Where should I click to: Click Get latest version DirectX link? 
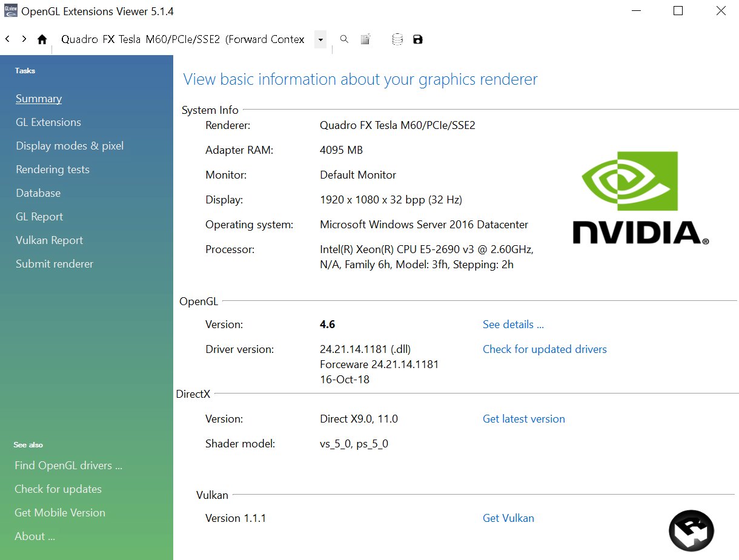click(523, 419)
